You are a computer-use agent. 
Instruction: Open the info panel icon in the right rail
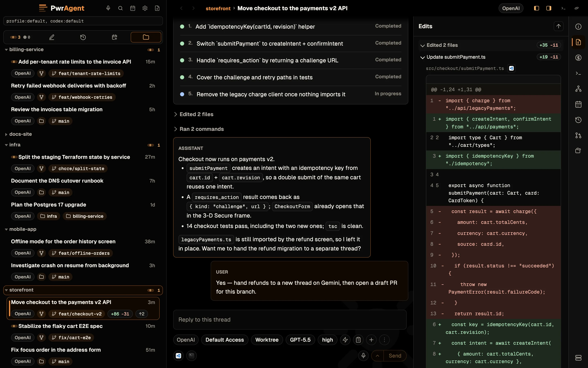[x=578, y=27]
